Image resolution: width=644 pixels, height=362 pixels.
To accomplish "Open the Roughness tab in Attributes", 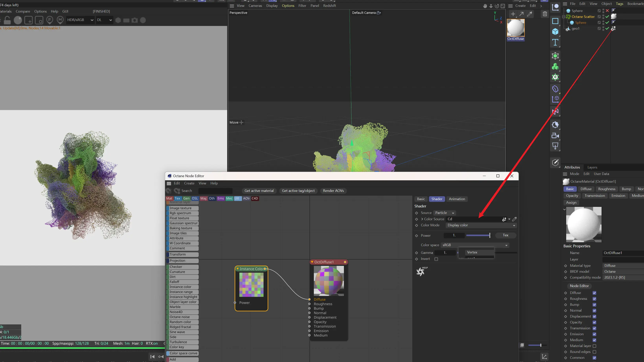I will point(606,189).
